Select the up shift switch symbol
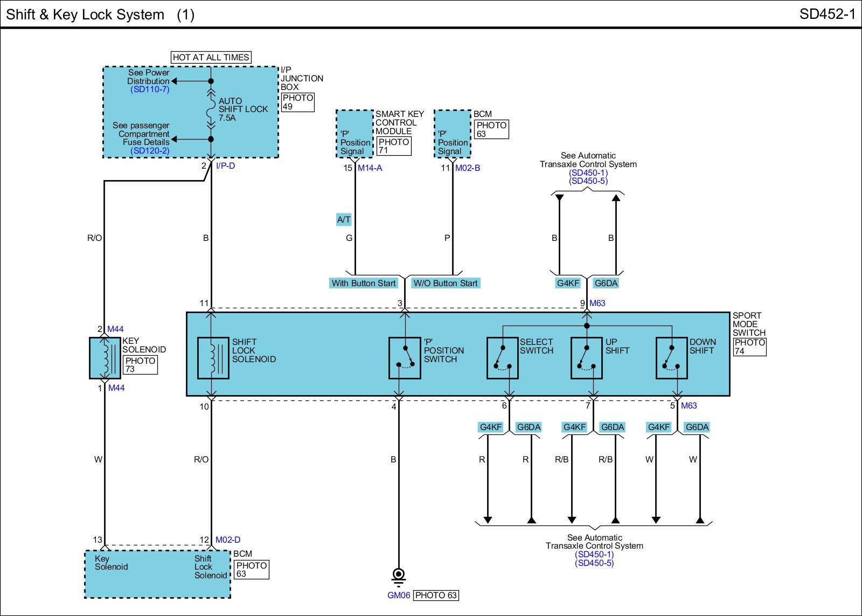The image size is (862, 616). pos(586,358)
